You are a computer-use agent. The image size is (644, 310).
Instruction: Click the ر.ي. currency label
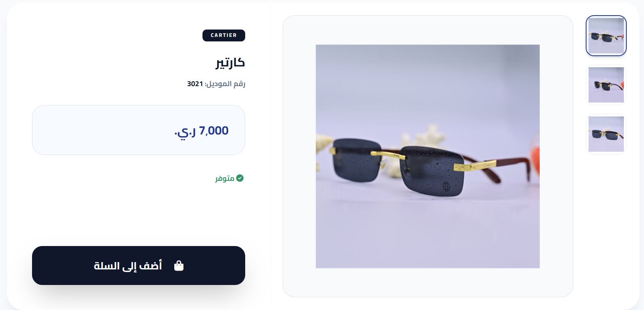(185, 131)
